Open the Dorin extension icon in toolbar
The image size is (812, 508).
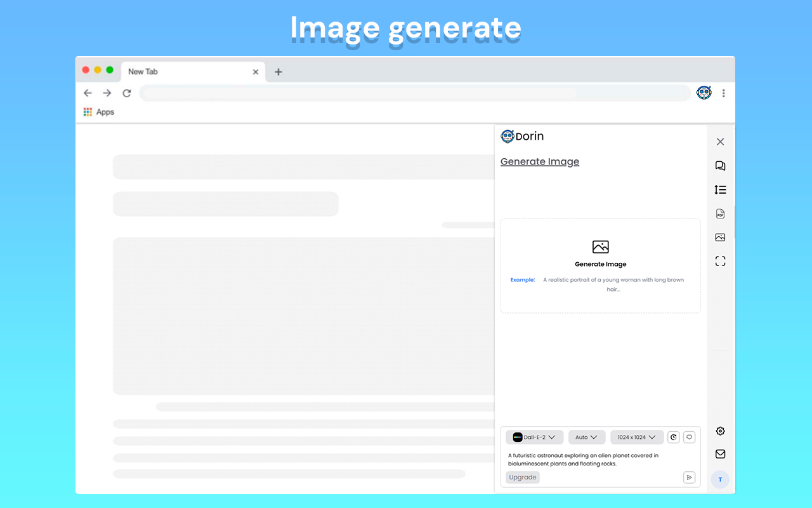click(704, 93)
